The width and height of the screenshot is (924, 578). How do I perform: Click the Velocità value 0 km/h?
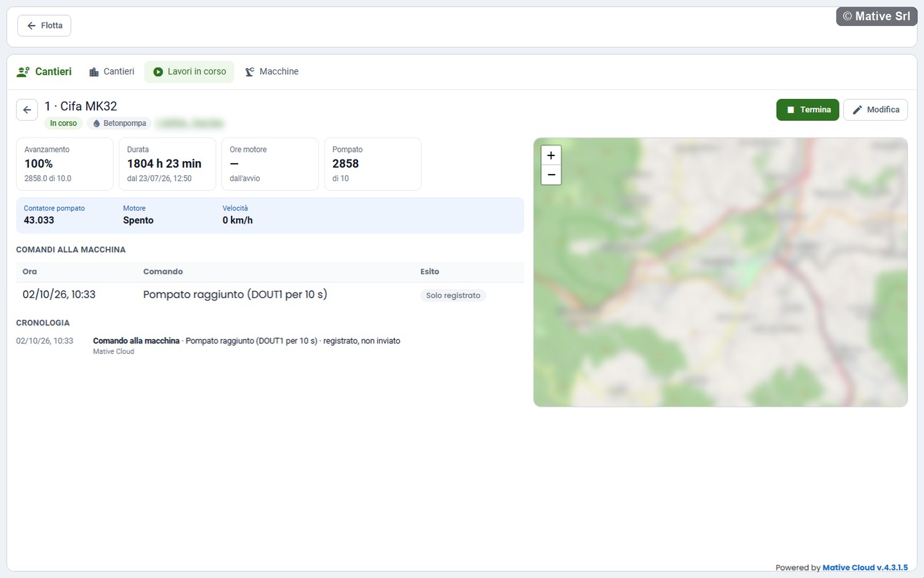pos(237,220)
